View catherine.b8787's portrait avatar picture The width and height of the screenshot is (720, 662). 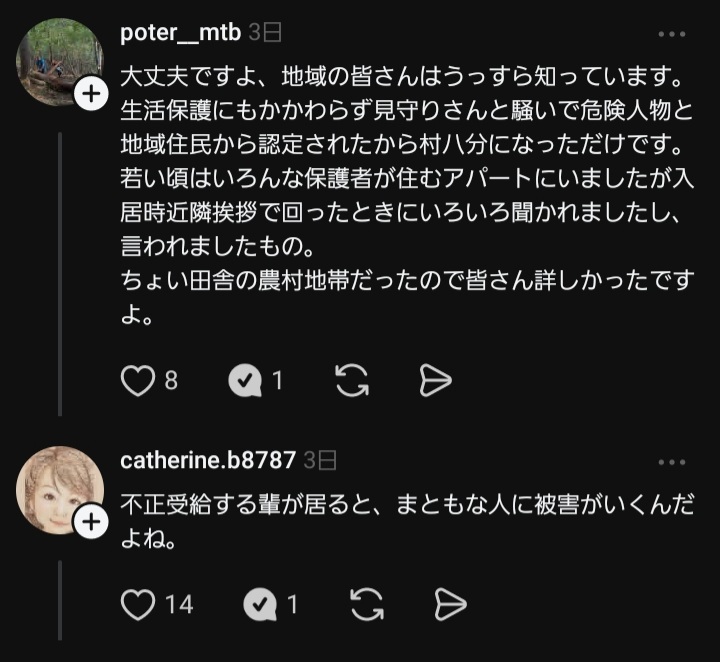pyautogui.click(x=58, y=488)
